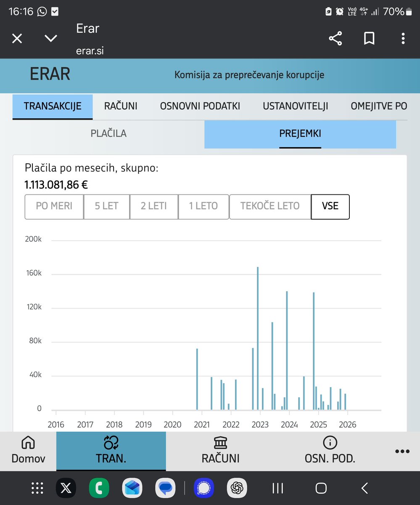Expand the page options chevron next to Erar

pos(51,39)
